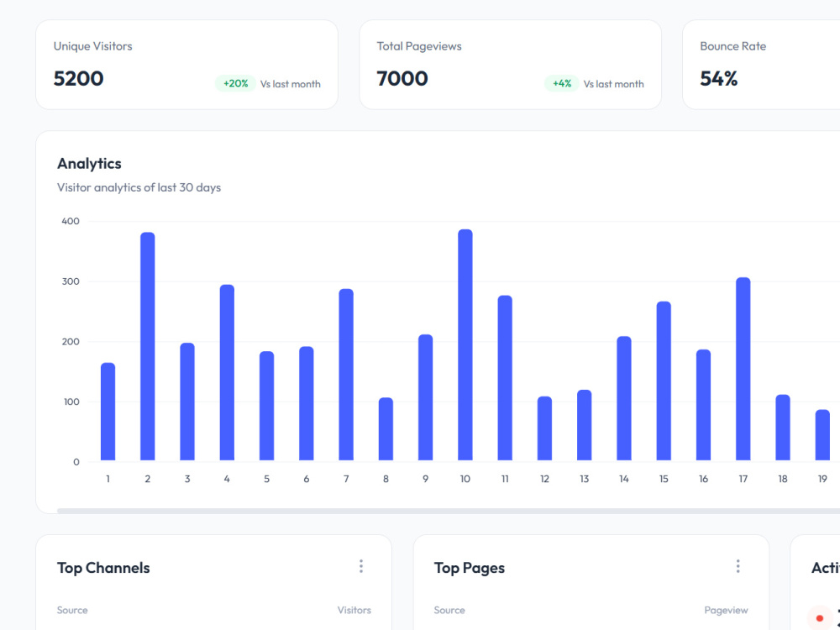Click Source column header in Top Pages
This screenshot has height=630, width=840.
click(449, 610)
